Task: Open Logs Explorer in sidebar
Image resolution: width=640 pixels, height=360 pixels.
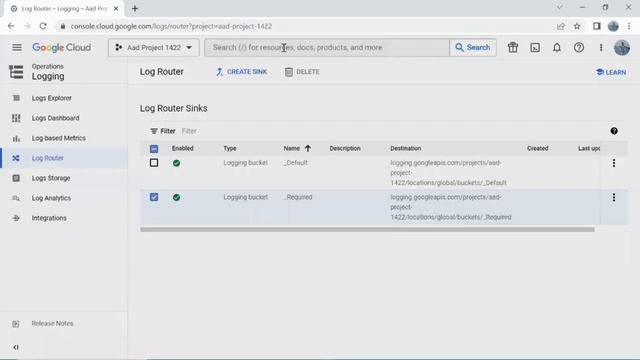Action: pyautogui.click(x=51, y=98)
